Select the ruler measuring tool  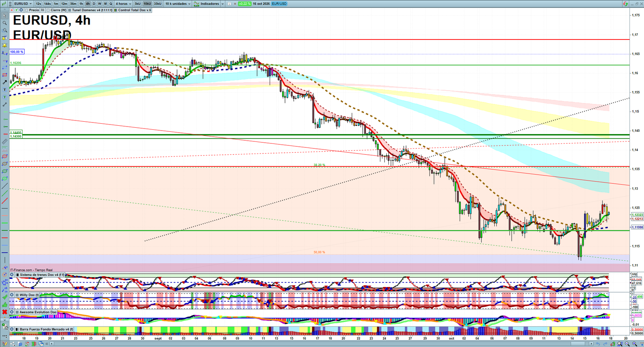click(x=5, y=141)
